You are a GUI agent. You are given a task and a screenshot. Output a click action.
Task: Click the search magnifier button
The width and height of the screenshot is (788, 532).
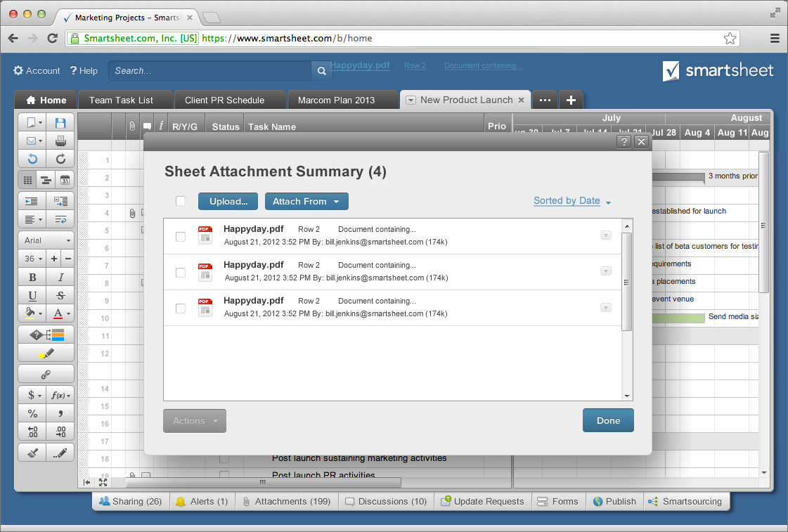pyautogui.click(x=322, y=72)
